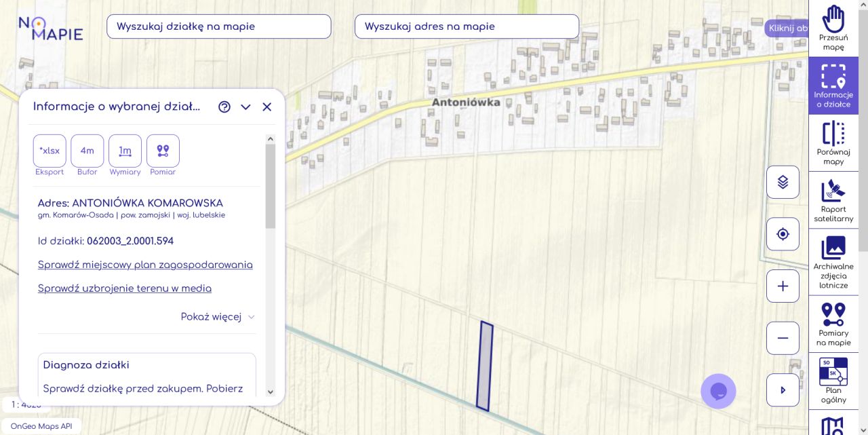Zoom out with minus button

pos(783,338)
